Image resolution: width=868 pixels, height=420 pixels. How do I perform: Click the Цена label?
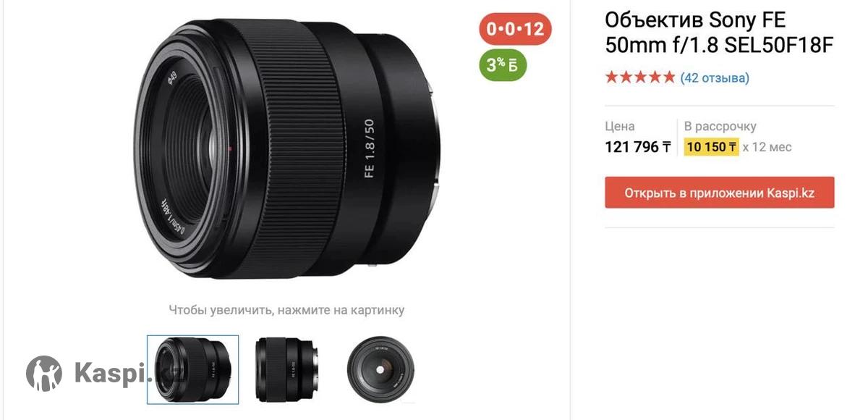coord(620,126)
